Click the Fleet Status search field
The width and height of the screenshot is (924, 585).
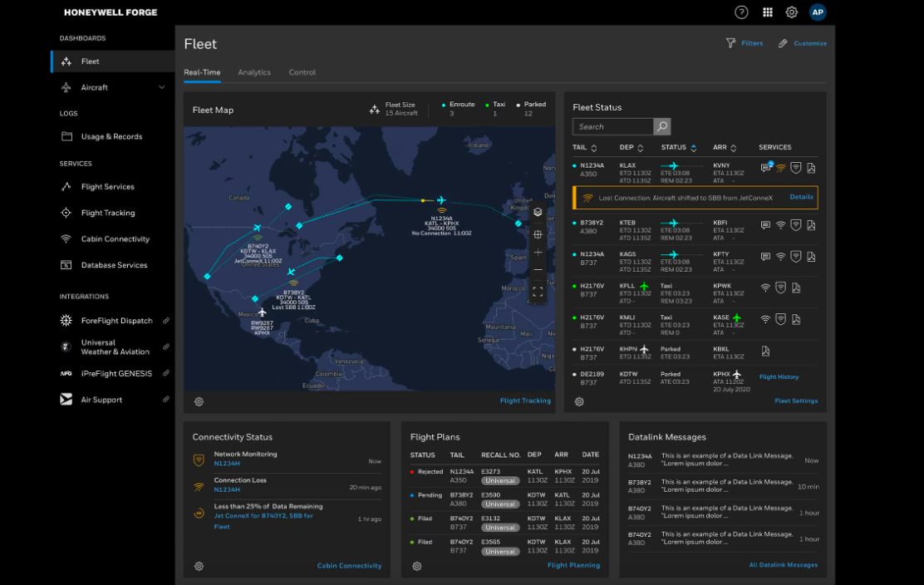pos(613,126)
